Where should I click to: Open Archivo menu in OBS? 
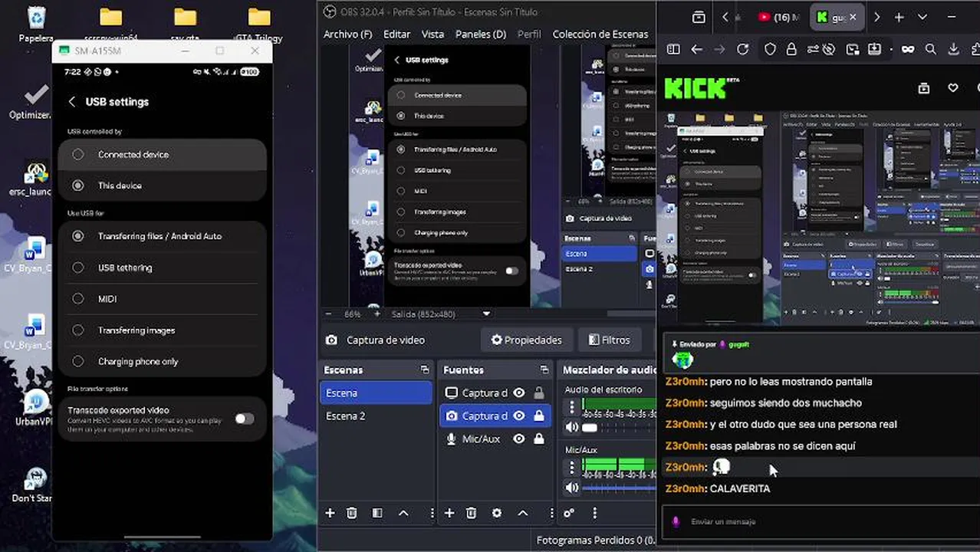point(348,34)
